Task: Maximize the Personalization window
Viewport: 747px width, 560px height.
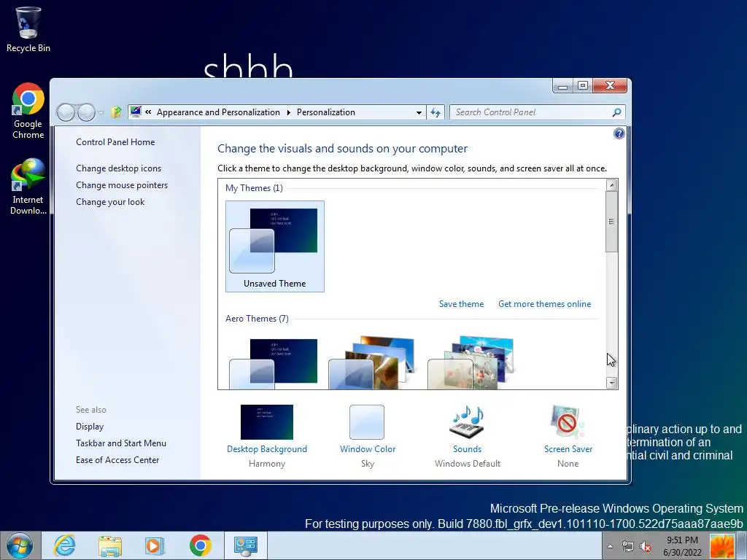Action: (x=582, y=86)
